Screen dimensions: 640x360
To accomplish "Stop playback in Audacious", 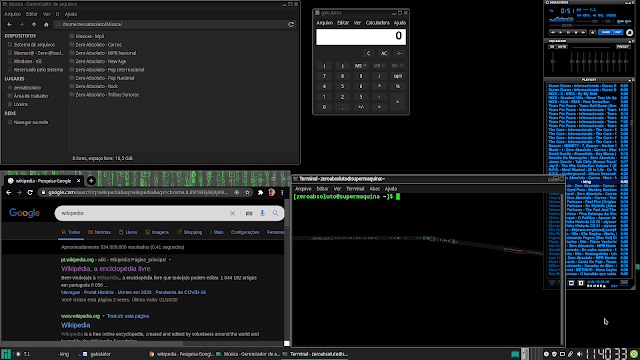I will pyautogui.click(x=576, y=32).
